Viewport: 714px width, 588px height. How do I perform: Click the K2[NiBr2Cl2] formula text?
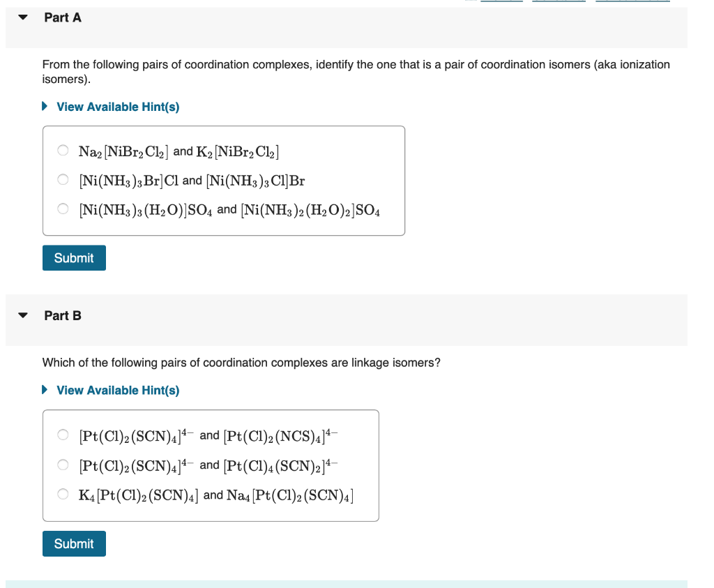pos(238,151)
